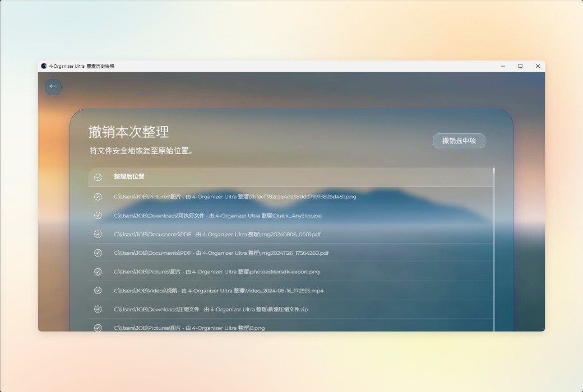This screenshot has height=392, width=583.
Task: Minimize the 4-Organizer Ultra window
Action: [503, 66]
